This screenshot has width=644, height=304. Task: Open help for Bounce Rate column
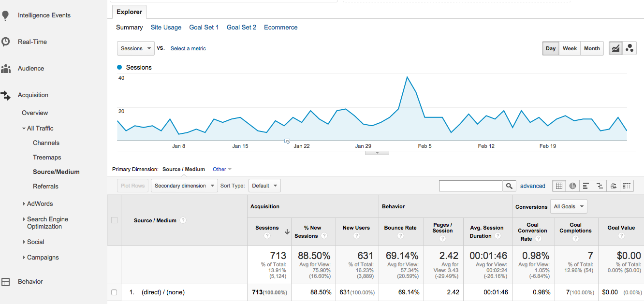click(x=400, y=236)
